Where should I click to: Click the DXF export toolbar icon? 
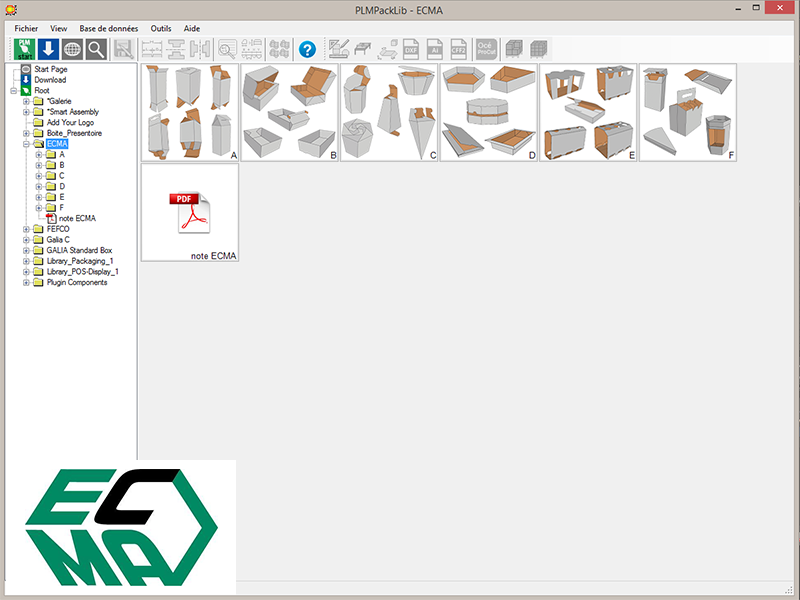tap(411, 49)
